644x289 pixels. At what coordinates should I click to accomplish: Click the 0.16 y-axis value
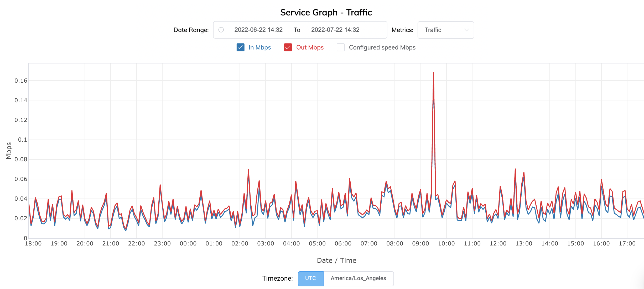coord(21,81)
